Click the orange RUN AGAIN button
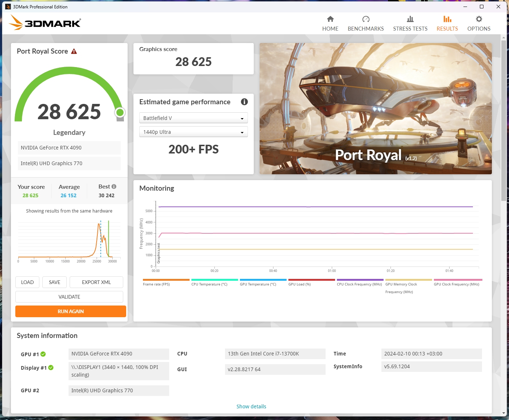 coord(71,311)
